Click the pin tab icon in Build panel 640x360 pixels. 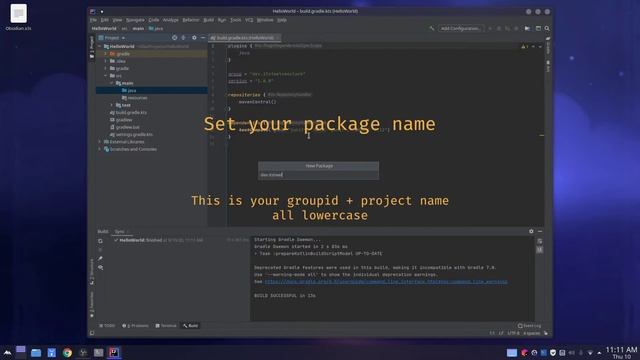click(100, 258)
